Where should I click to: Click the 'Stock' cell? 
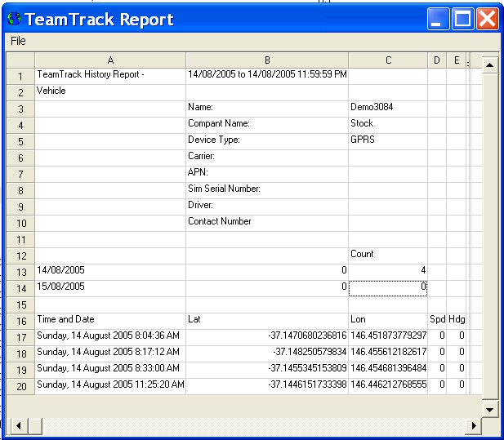pos(388,125)
